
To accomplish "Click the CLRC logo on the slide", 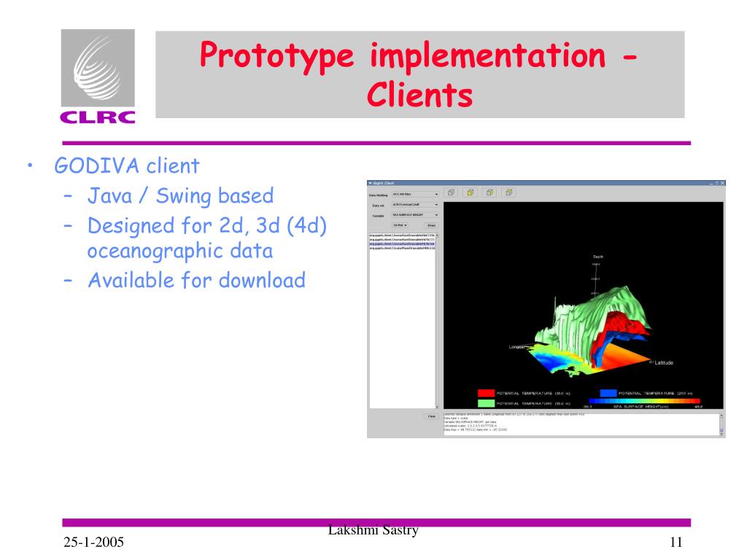I will 98,77.
